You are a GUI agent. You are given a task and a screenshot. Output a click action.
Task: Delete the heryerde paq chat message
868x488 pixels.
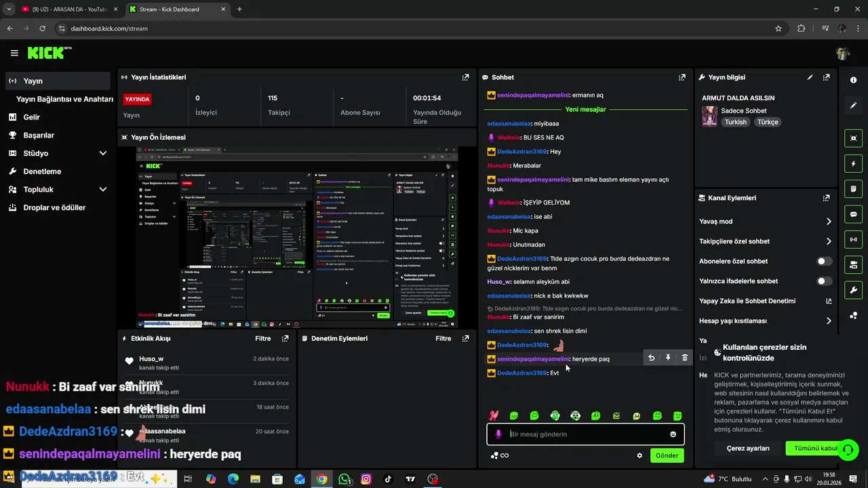[684, 358]
